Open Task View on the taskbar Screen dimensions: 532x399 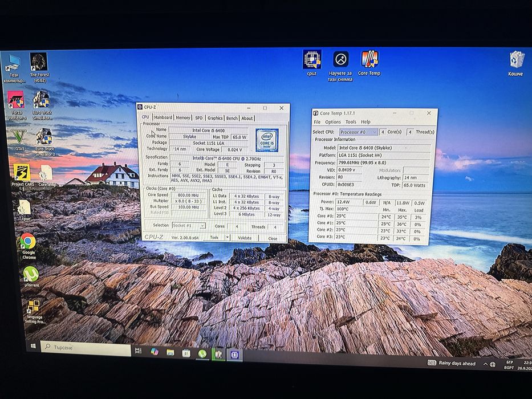[138, 351]
